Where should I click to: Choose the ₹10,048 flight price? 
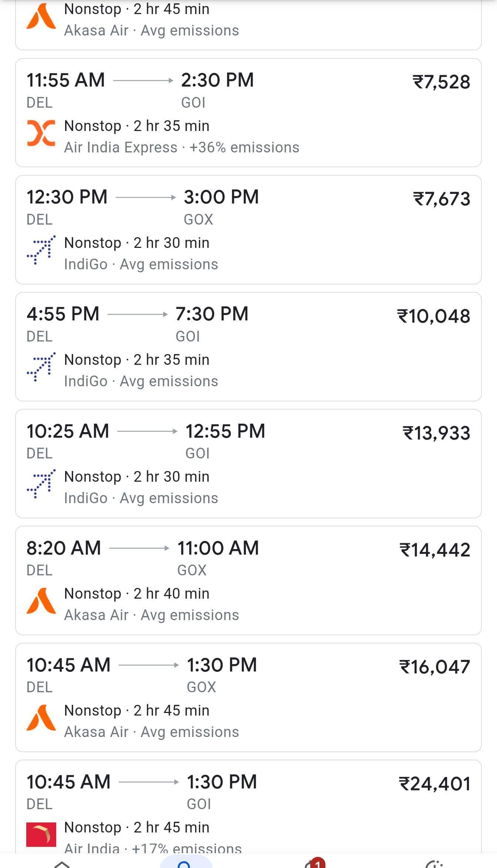pyautogui.click(x=433, y=316)
